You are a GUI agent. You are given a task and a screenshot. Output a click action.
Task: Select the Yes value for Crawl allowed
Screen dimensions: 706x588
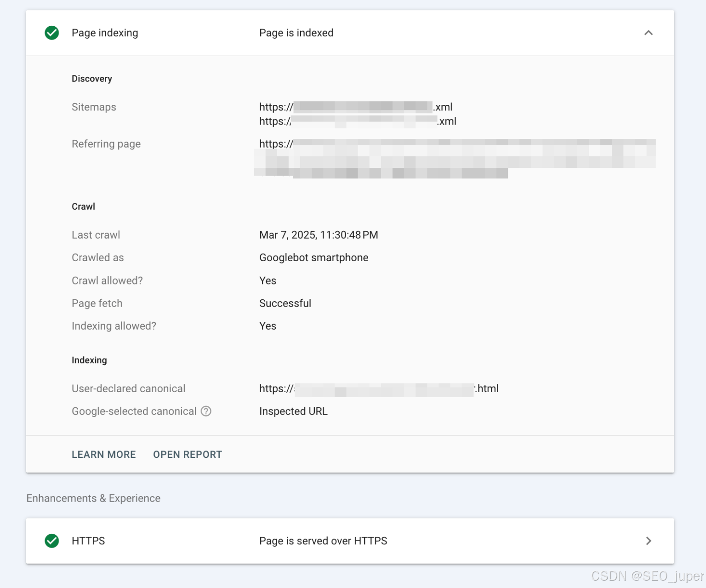pyautogui.click(x=268, y=280)
